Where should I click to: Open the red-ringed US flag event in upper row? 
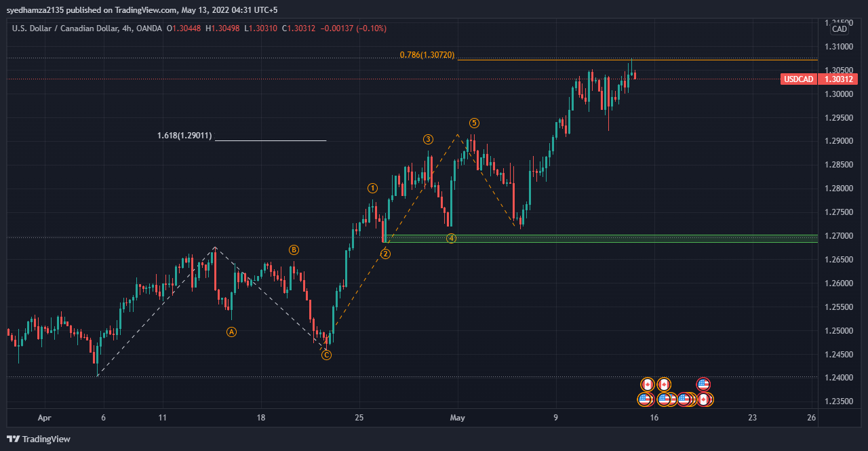703,385
